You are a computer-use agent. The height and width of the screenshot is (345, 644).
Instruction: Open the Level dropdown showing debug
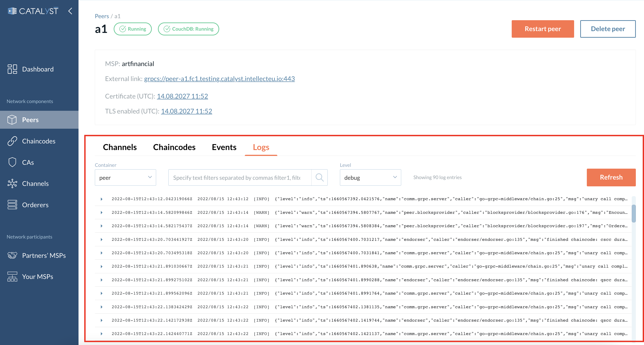click(370, 177)
